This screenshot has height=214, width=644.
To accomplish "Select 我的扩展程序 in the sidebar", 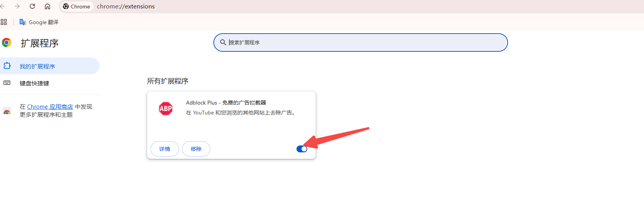I will 50,66.
